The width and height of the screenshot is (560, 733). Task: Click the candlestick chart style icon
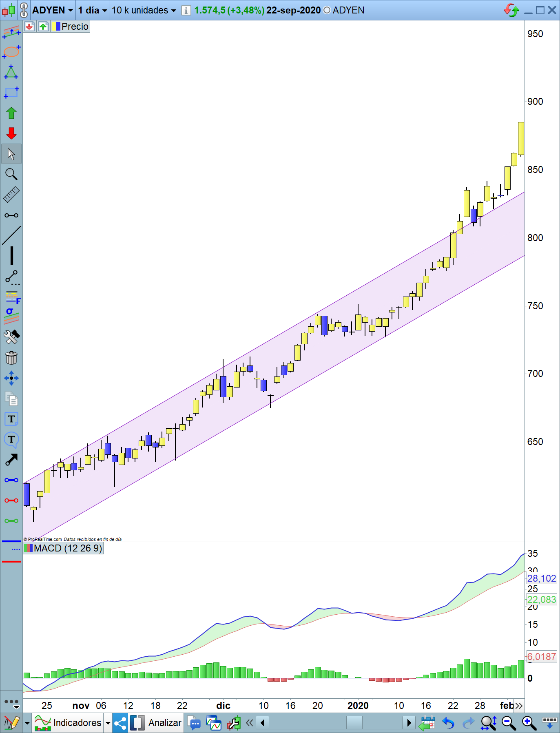(x=9, y=10)
